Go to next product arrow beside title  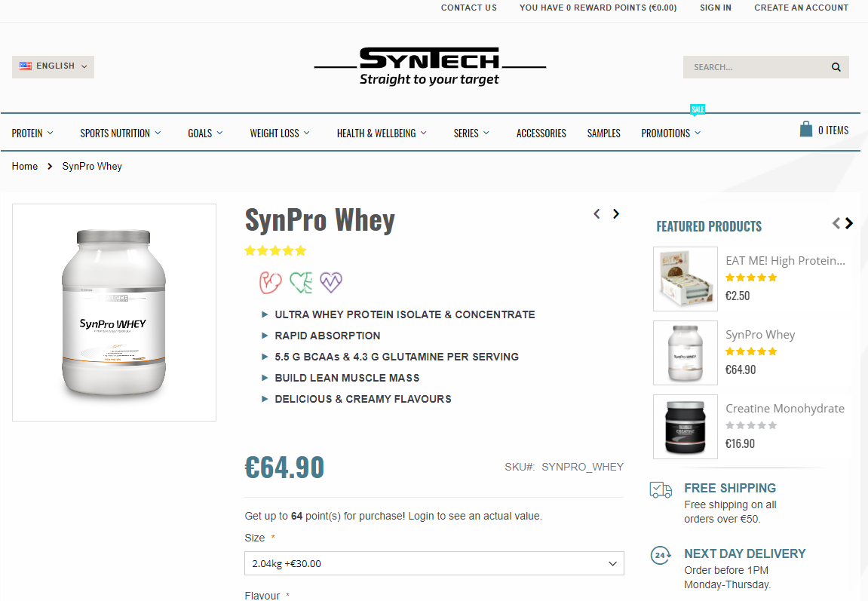pyautogui.click(x=615, y=213)
